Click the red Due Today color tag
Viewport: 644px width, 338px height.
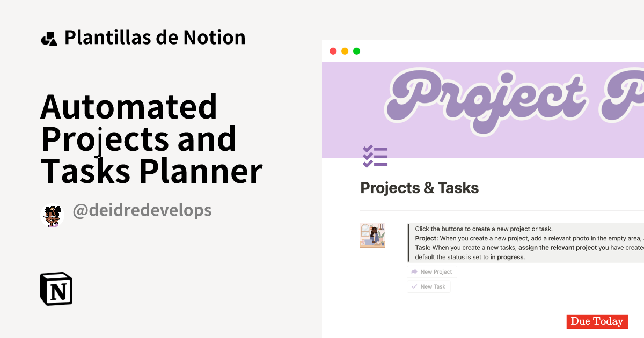click(x=597, y=322)
